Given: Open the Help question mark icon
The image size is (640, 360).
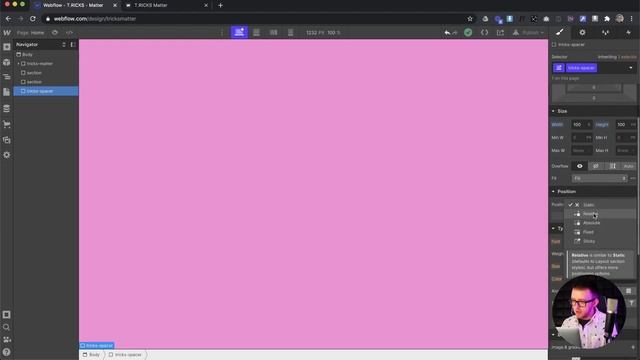Looking at the screenshot, I should click(x=7, y=352).
